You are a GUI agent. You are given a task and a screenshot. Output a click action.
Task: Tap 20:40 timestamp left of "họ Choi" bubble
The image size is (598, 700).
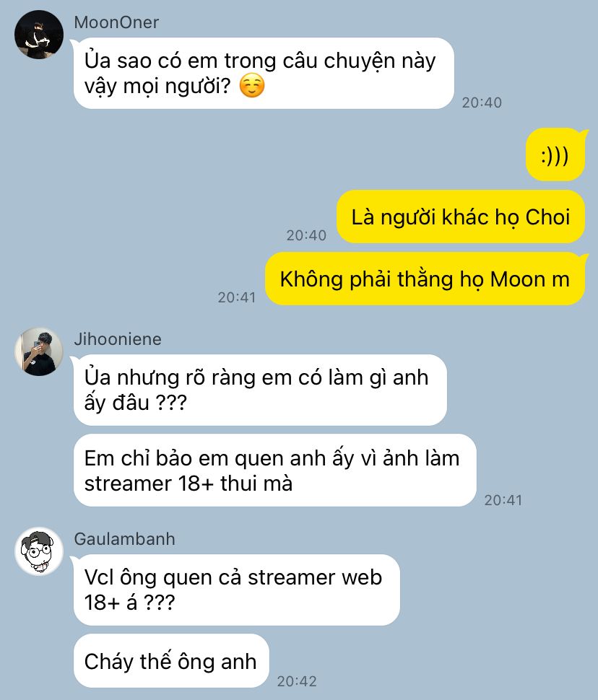[307, 235]
